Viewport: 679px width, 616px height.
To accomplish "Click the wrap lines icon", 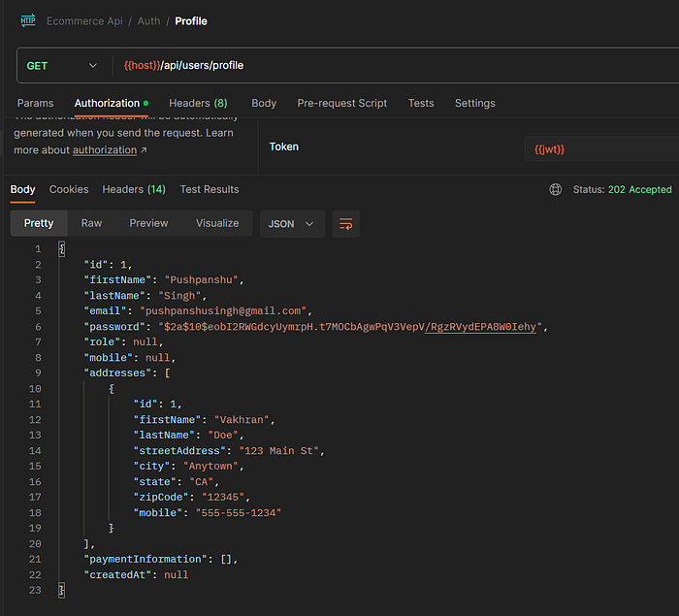I will (345, 224).
